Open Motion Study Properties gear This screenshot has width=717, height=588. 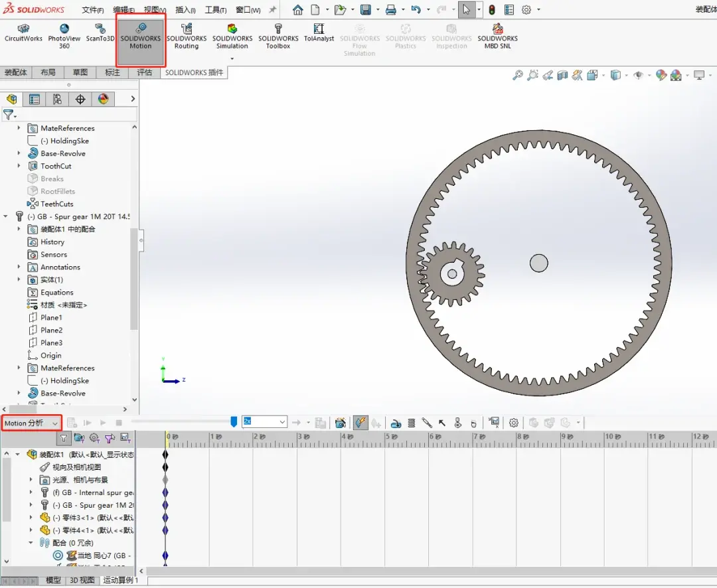tap(513, 423)
